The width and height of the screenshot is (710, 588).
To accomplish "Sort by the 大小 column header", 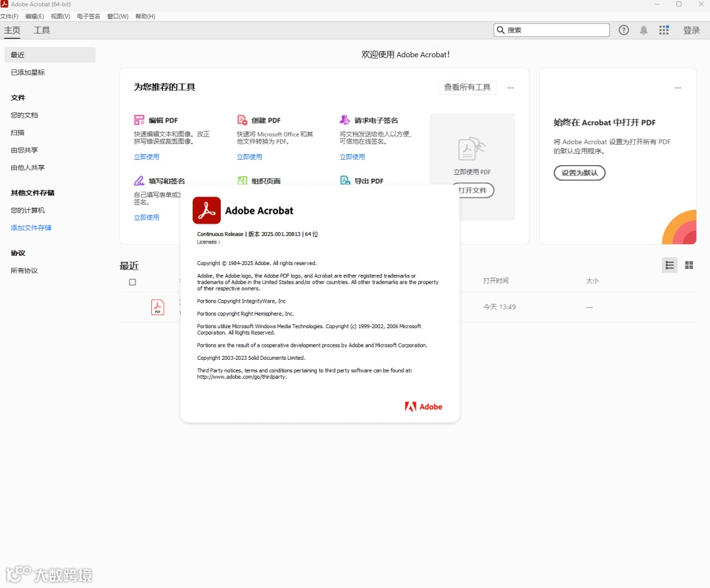I will point(592,281).
